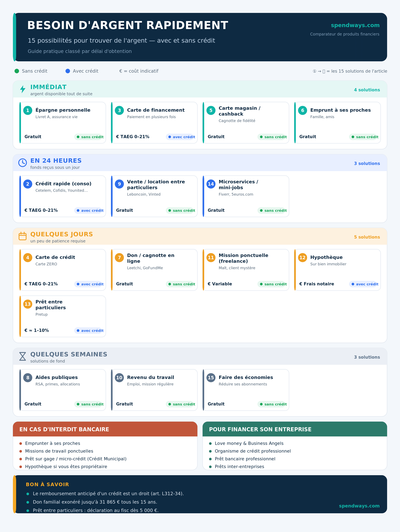Click the IMMÉDIAT section title
The width and height of the screenshot is (400, 532).
click(x=48, y=87)
